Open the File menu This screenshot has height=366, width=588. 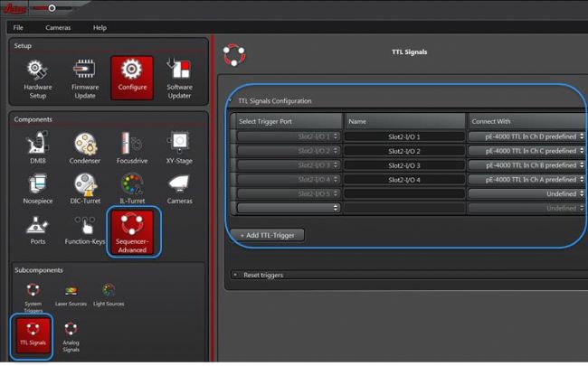pos(18,28)
